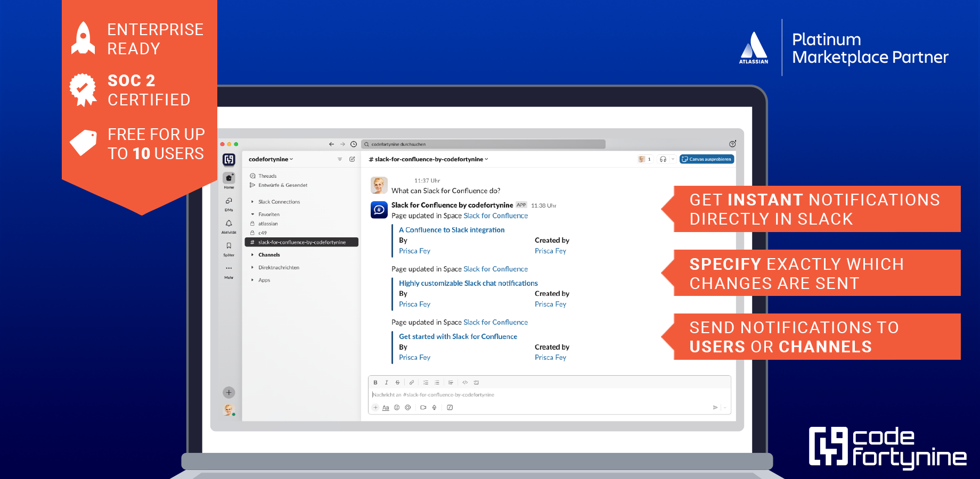The width and height of the screenshot is (980, 479).
Task: Click the Canvas ausprobieren button
Action: point(707,159)
